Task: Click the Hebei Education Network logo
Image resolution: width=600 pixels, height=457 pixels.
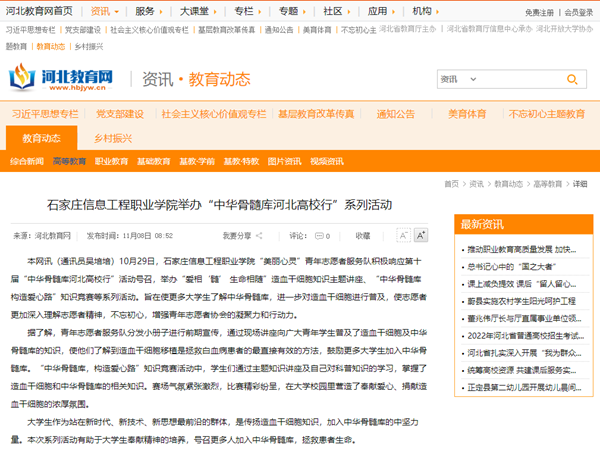Action: pyautogui.click(x=62, y=78)
